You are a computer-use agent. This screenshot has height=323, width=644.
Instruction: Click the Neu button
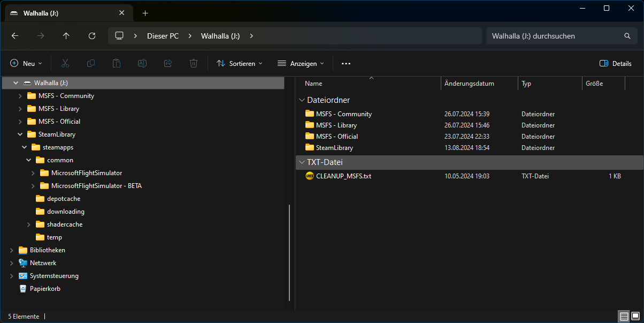(x=26, y=63)
